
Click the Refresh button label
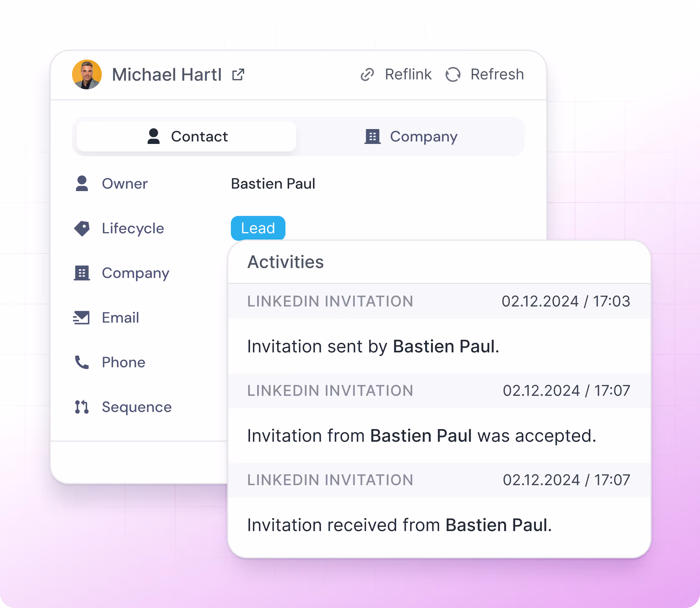[x=497, y=75]
